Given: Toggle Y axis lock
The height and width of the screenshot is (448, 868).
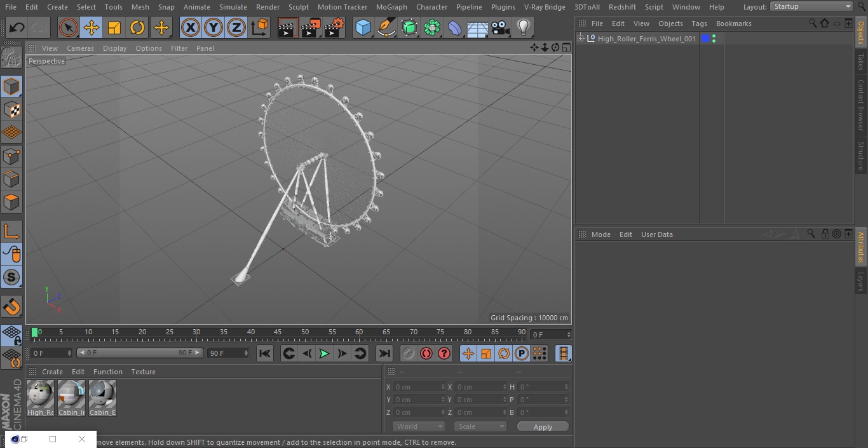Looking at the screenshot, I should (x=214, y=27).
